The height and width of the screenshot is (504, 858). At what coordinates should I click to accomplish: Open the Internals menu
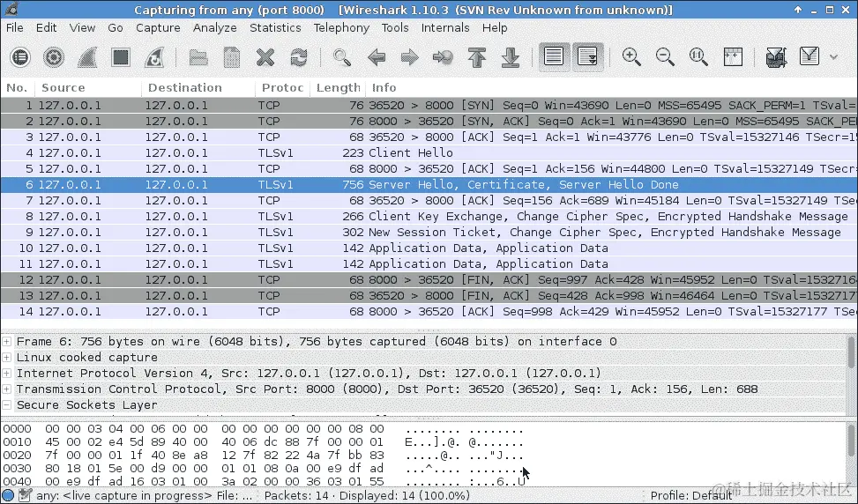click(445, 28)
